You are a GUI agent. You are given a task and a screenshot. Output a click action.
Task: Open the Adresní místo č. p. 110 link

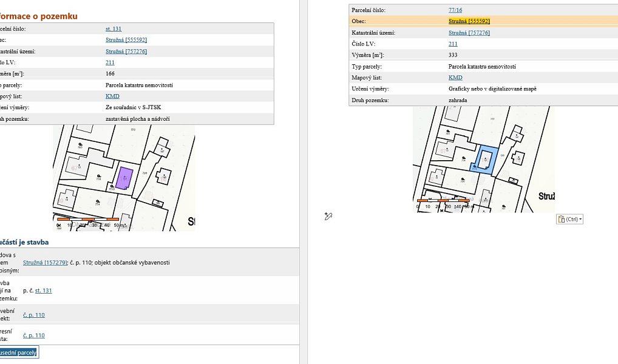[x=34, y=335]
